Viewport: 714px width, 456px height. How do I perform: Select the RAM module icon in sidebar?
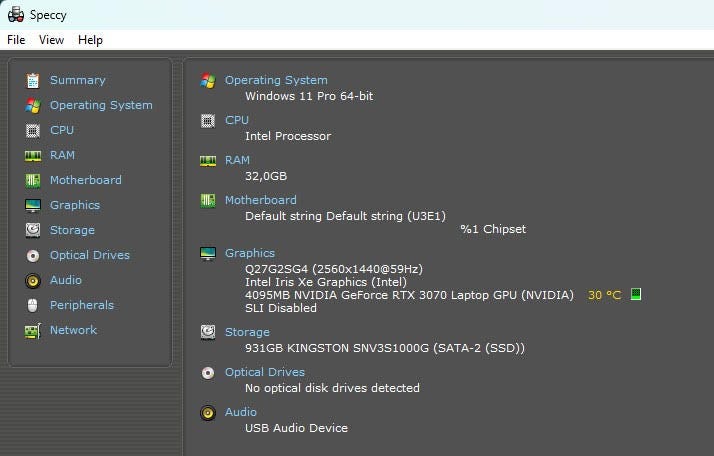coord(33,155)
